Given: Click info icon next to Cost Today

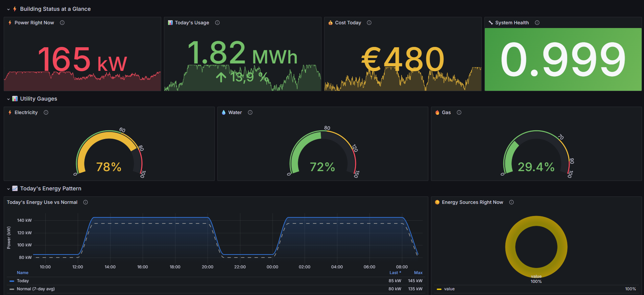Looking at the screenshot, I should click(369, 23).
